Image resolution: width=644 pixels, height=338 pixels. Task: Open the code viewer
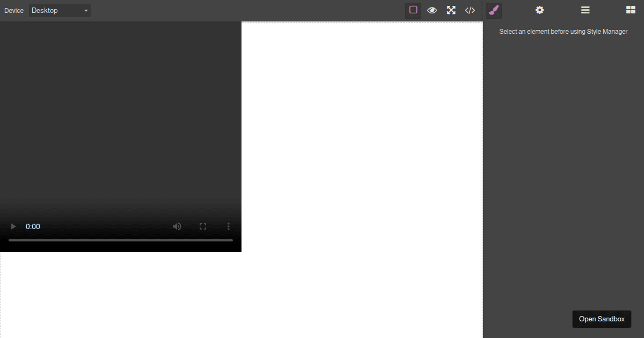click(x=470, y=10)
